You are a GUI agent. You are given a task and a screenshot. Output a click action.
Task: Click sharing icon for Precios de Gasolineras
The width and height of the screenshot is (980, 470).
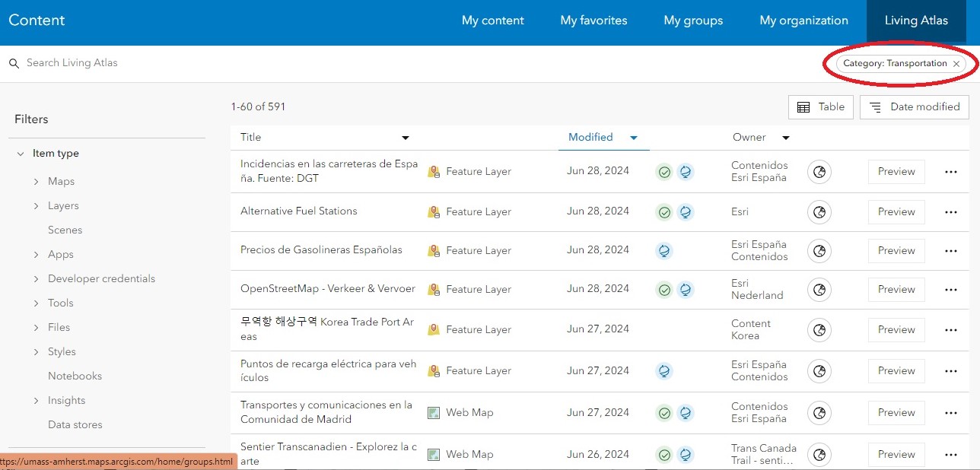[x=819, y=251]
